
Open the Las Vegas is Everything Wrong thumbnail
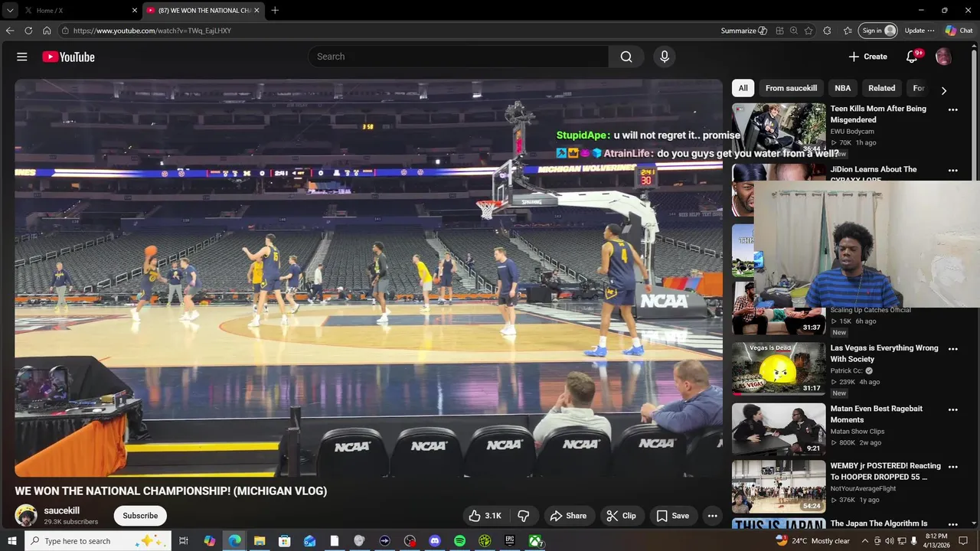tap(779, 368)
